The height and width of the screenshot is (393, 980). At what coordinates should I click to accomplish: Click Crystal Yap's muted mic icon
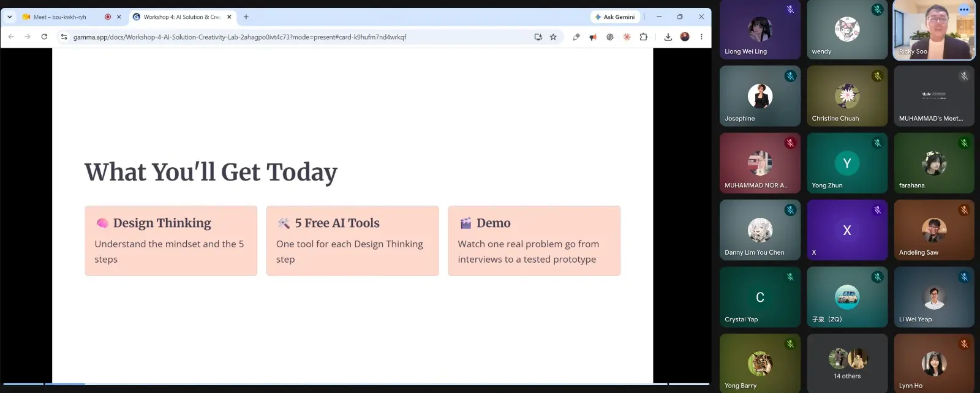790,277
